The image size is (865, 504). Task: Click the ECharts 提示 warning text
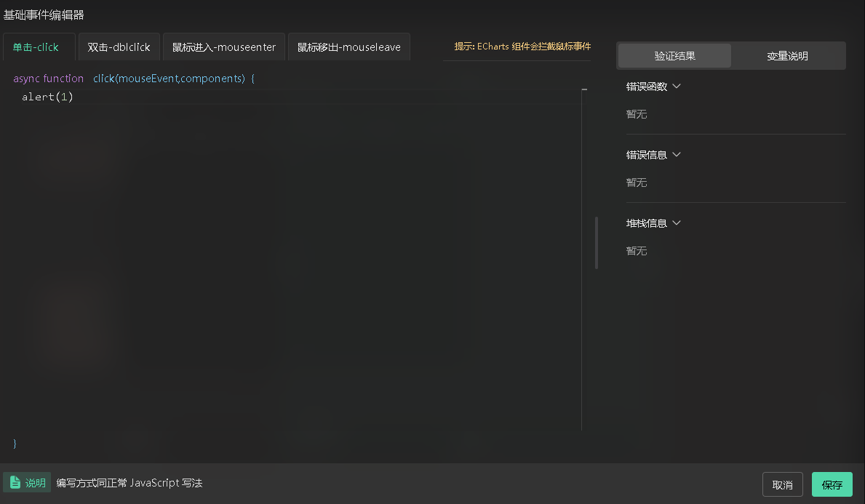(x=522, y=47)
